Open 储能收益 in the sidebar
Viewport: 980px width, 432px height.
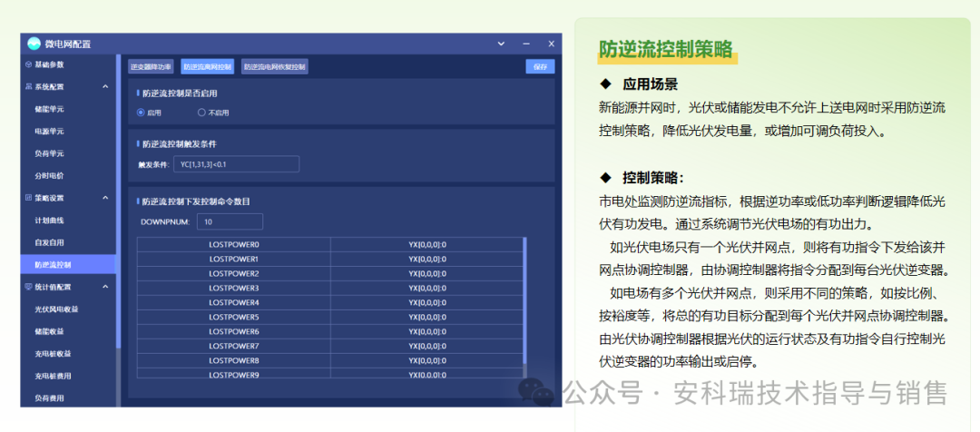[x=49, y=330]
